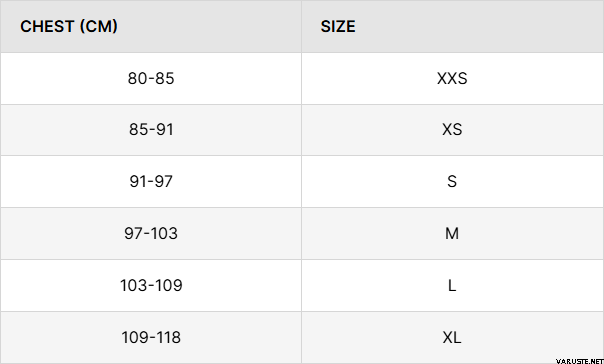Click the border line above XL row

click(302, 312)
